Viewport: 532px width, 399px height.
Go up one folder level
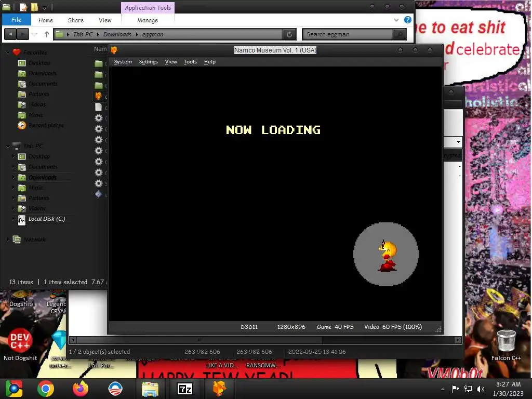46,34
